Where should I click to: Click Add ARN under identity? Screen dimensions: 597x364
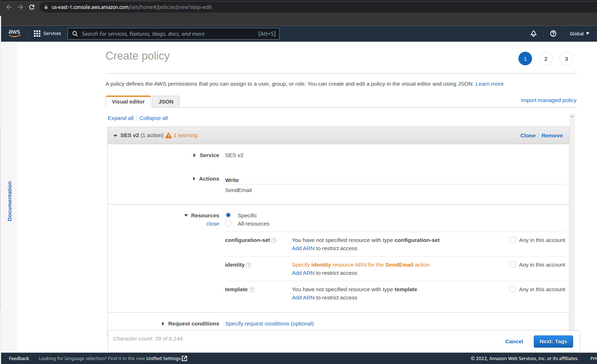[x=303, y=273]
